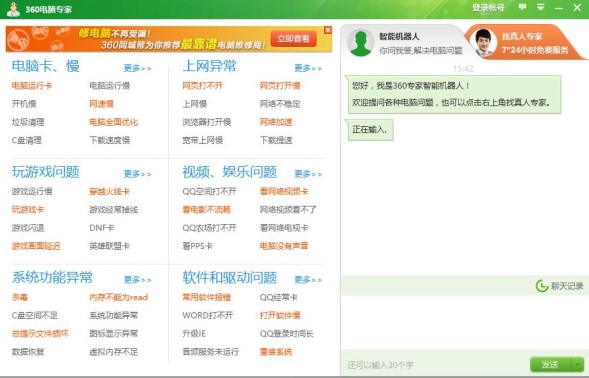Open the 游戏运行慢 issue
The image size is (589, 378).
[32, 191]
